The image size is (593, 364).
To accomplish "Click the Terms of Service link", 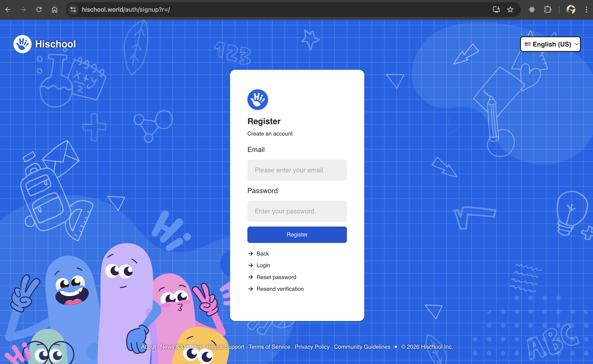I will tap(269, 347).
